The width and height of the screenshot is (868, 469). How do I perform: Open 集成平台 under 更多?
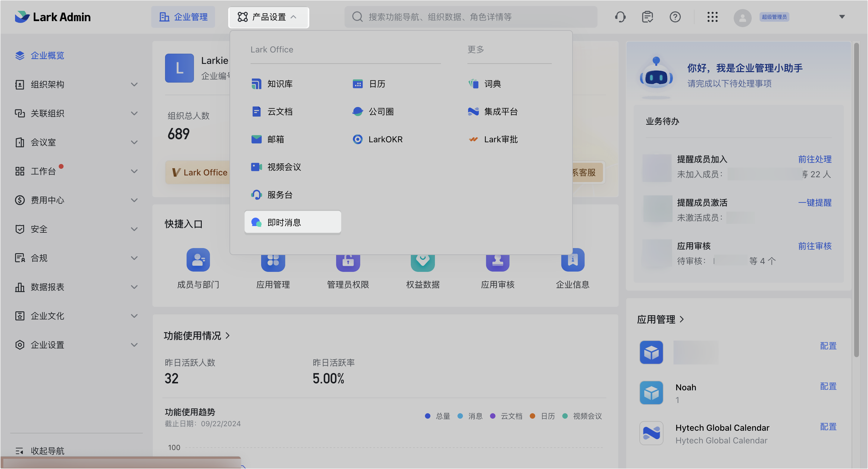(492, 112)
